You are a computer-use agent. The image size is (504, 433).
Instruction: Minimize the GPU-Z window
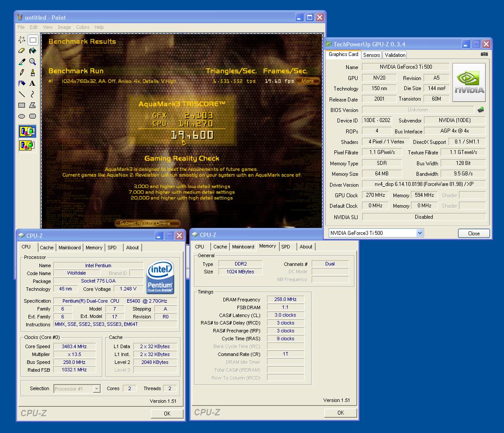[466, 44]
